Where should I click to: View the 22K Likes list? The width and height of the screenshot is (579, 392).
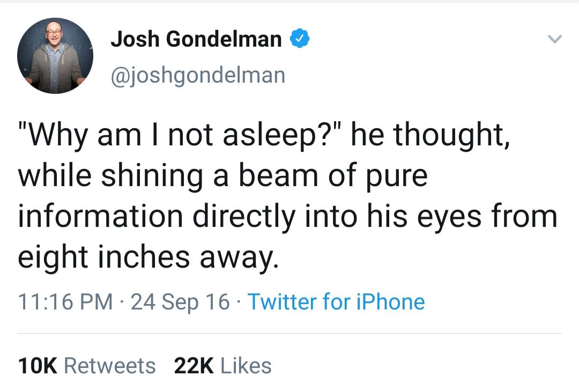point(222,366)
